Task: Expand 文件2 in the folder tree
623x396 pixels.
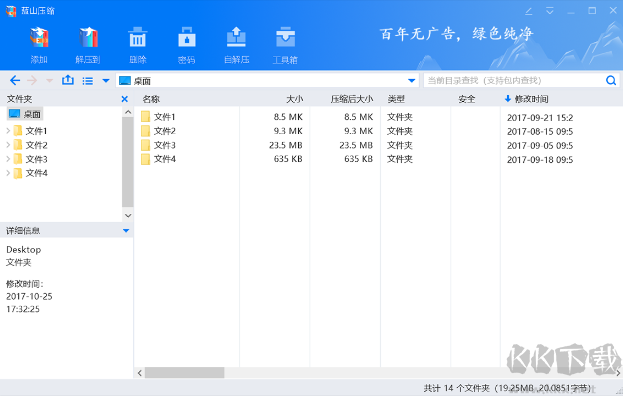Action: coord(8,145)
